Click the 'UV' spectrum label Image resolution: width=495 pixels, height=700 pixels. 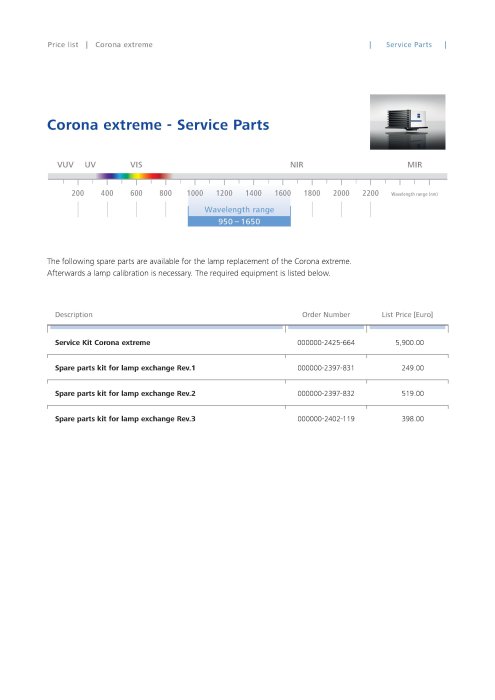tap(90, 165)
